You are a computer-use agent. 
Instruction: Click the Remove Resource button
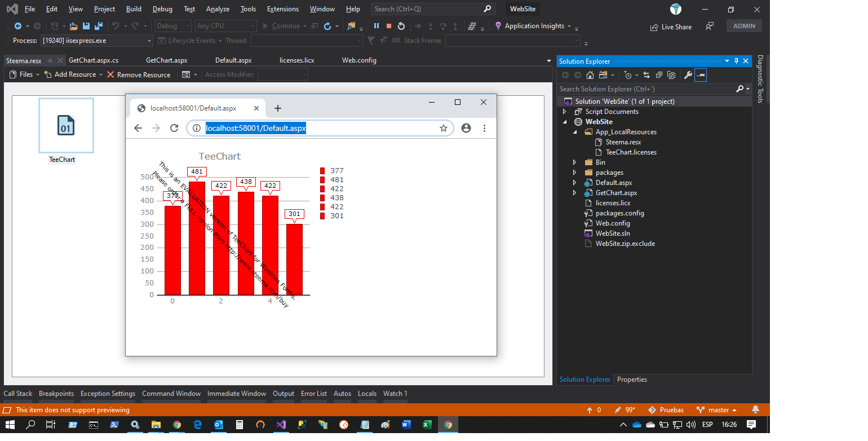click(x=139, y=74)
